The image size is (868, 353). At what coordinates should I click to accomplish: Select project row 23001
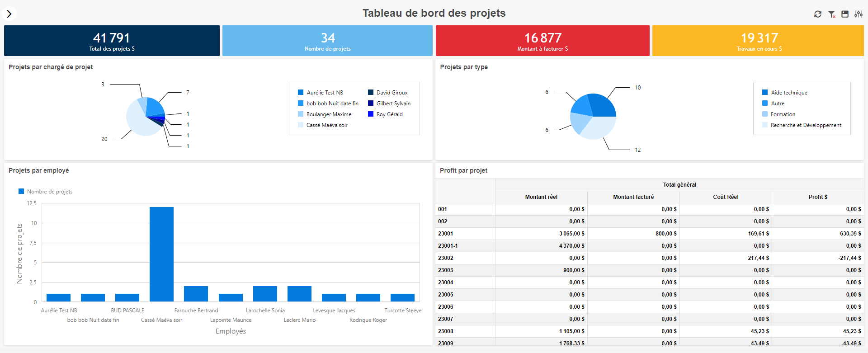click(650, 234)
